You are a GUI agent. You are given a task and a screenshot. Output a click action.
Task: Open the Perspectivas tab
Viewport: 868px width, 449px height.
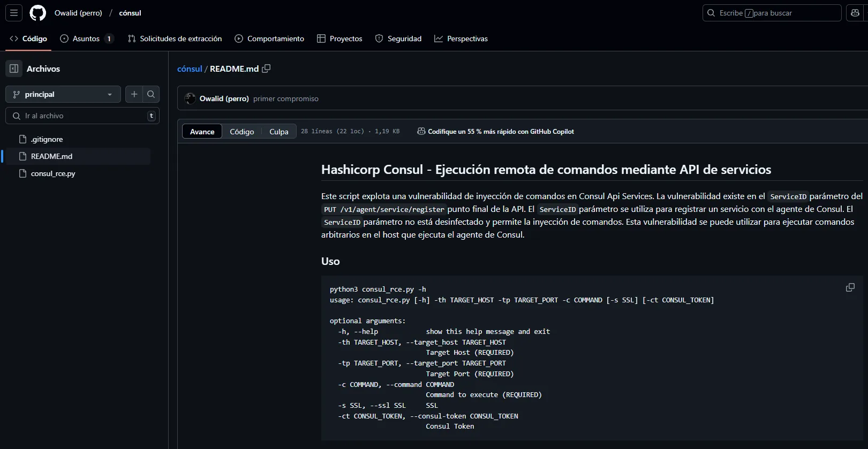click(461, 39)
